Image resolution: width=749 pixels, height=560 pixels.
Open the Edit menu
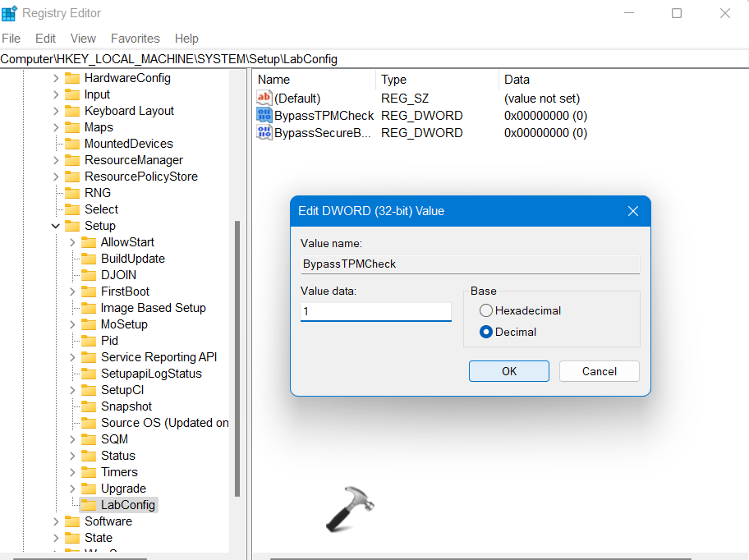tap(46, 39)
